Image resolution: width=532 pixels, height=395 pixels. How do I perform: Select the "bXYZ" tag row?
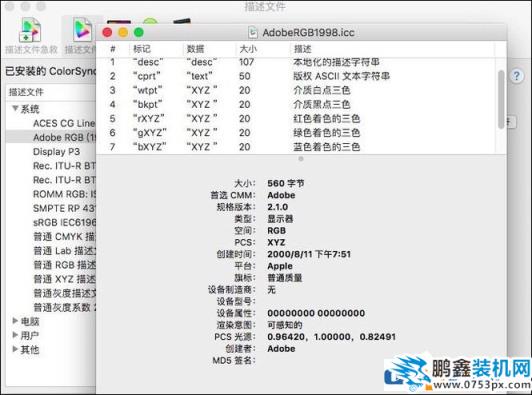point(297,147)
